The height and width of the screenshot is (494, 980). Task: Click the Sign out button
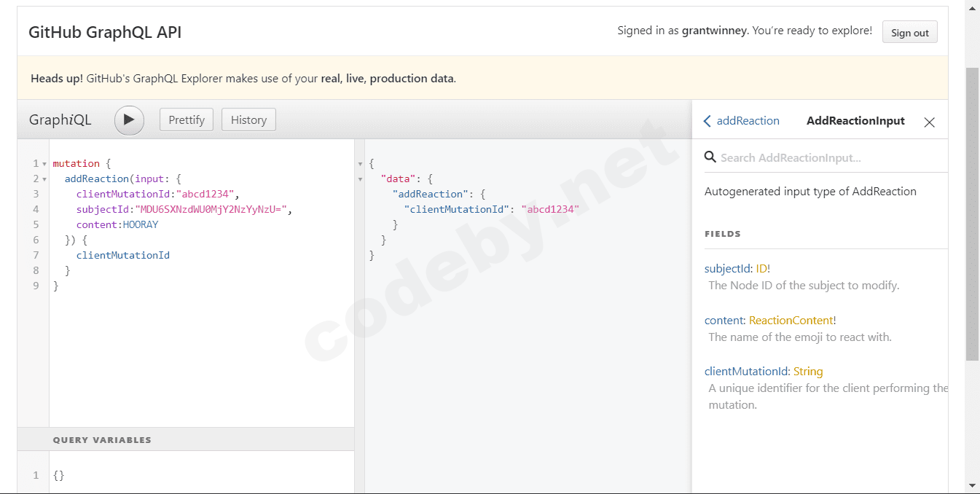point(909,33)
